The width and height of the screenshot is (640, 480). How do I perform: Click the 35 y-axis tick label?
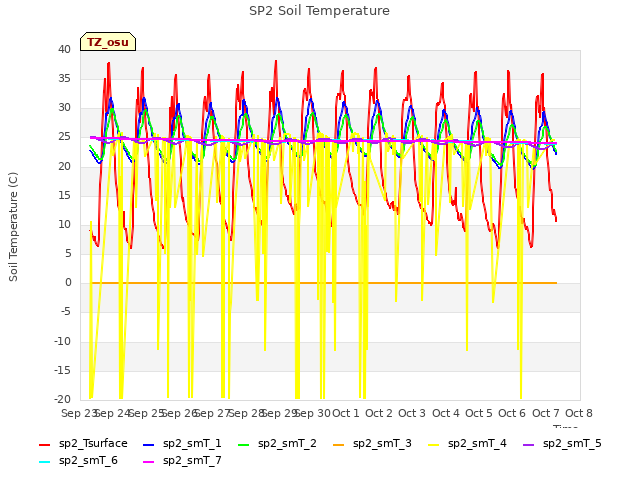[64, 78]
